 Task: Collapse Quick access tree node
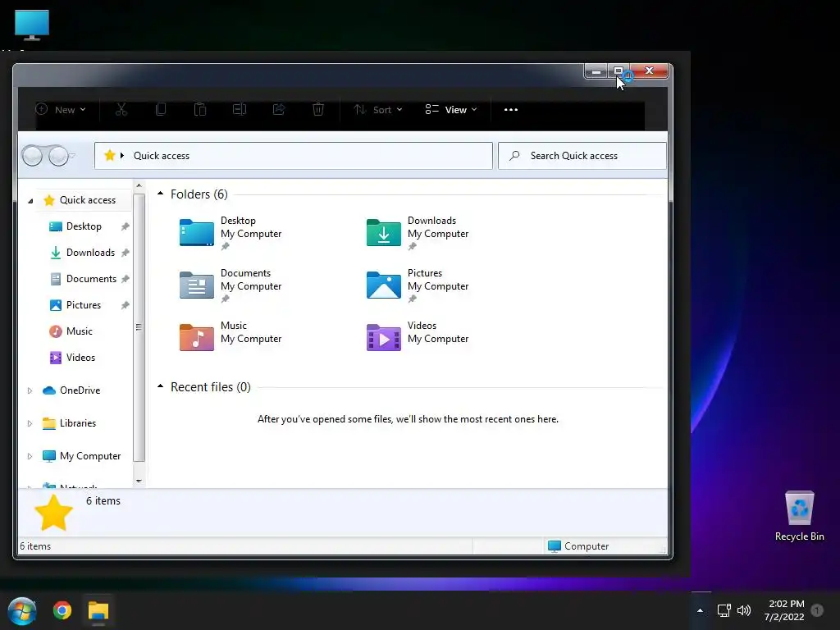click(x=30, y=201)
